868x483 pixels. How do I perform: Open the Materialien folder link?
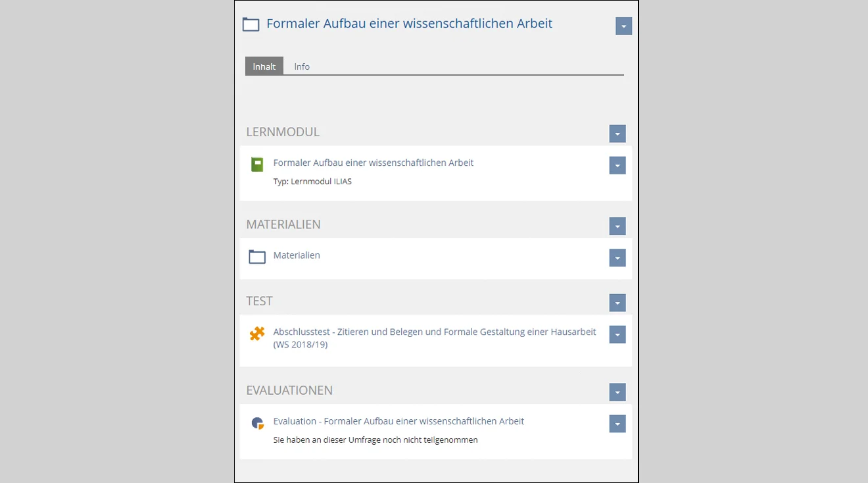point(297,255)
